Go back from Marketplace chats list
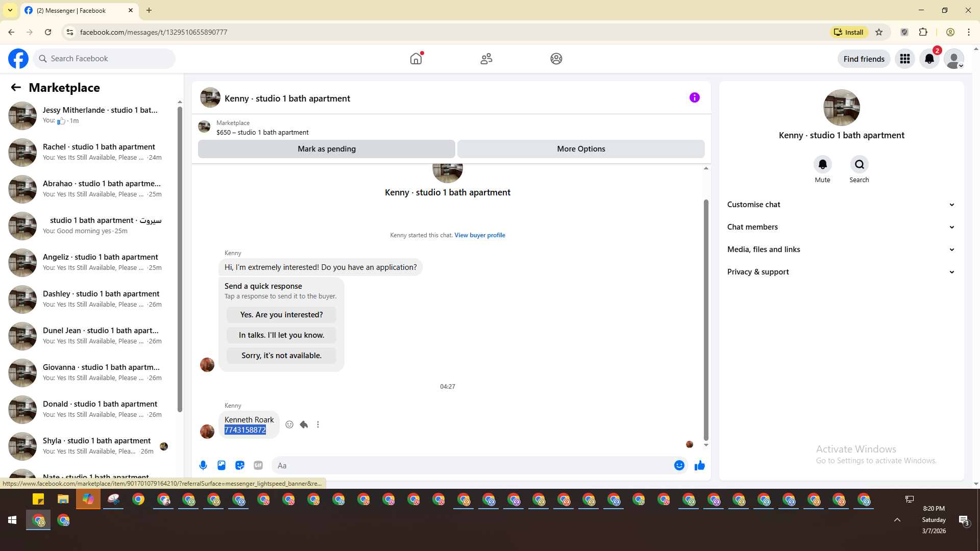The height and width of the screenshot is (551, 980). (16, 87)
